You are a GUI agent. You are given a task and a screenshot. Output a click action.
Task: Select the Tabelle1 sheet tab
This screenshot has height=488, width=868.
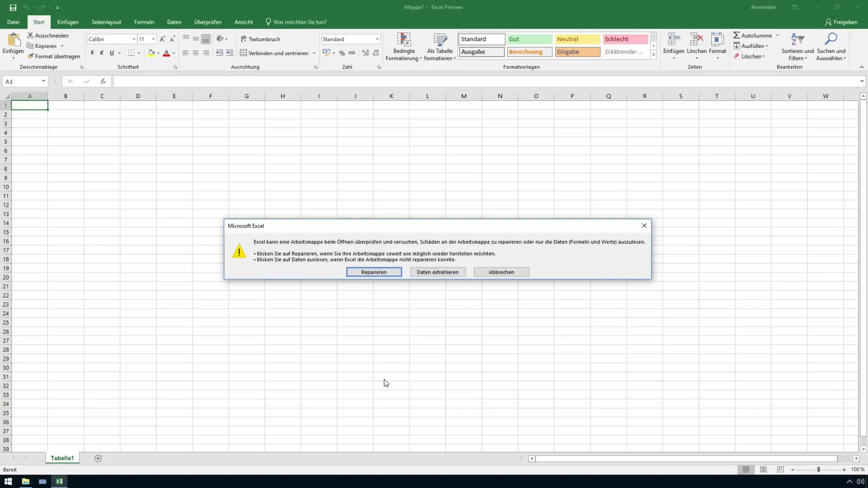point(62,458)
